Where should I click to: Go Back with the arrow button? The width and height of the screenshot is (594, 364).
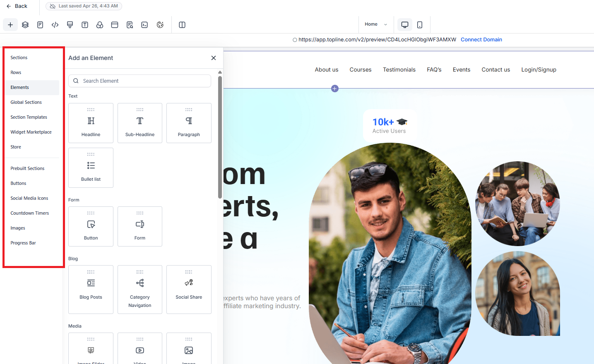coord(17,6)
